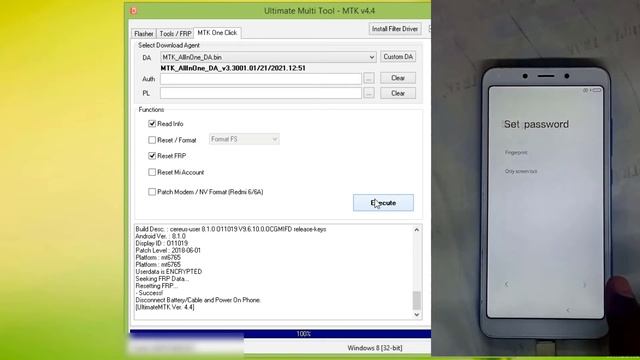Click log scrollbar up arrow
The image size is (640, 360).
[x=416, y=230]
